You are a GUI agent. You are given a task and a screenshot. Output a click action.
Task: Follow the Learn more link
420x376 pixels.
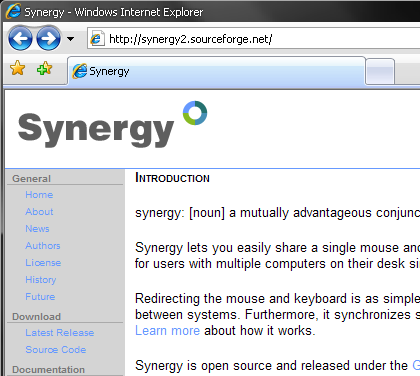pyautogui.click(x=167, y=331)
